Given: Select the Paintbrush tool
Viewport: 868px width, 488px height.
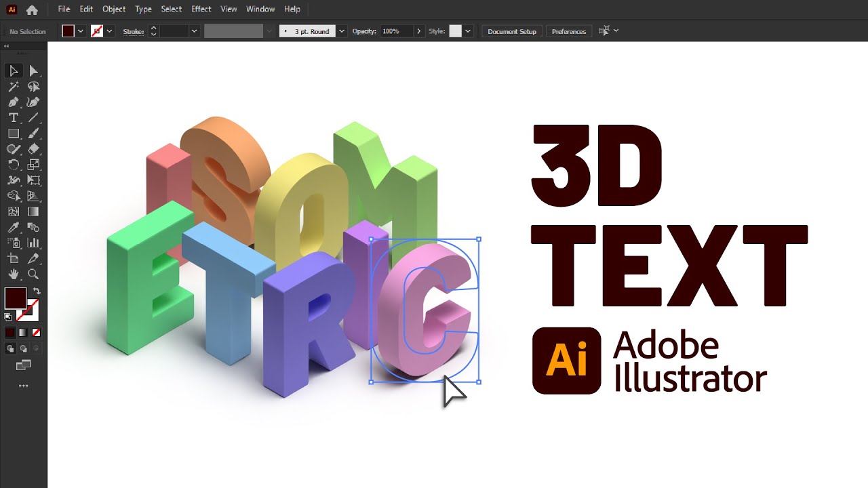Looking at the screenshot, I should coord(33,134).
